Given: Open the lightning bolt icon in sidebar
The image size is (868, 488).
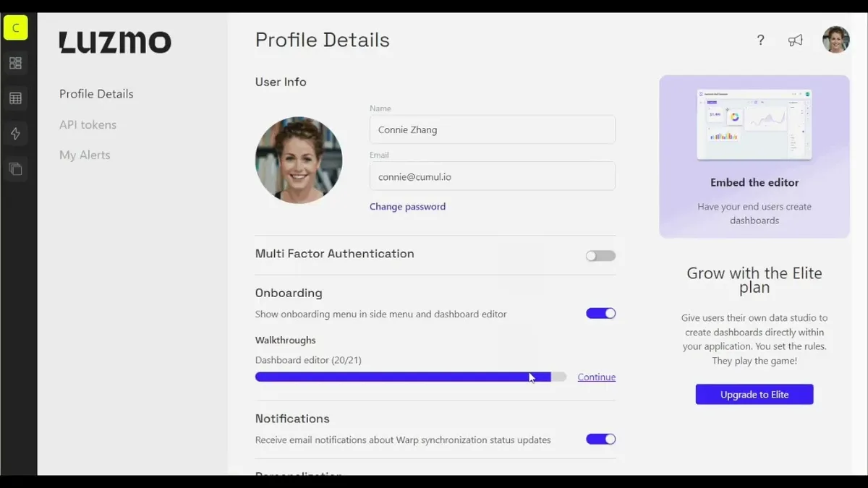Looking at the screenshot, I should click(x=15, y=134).
